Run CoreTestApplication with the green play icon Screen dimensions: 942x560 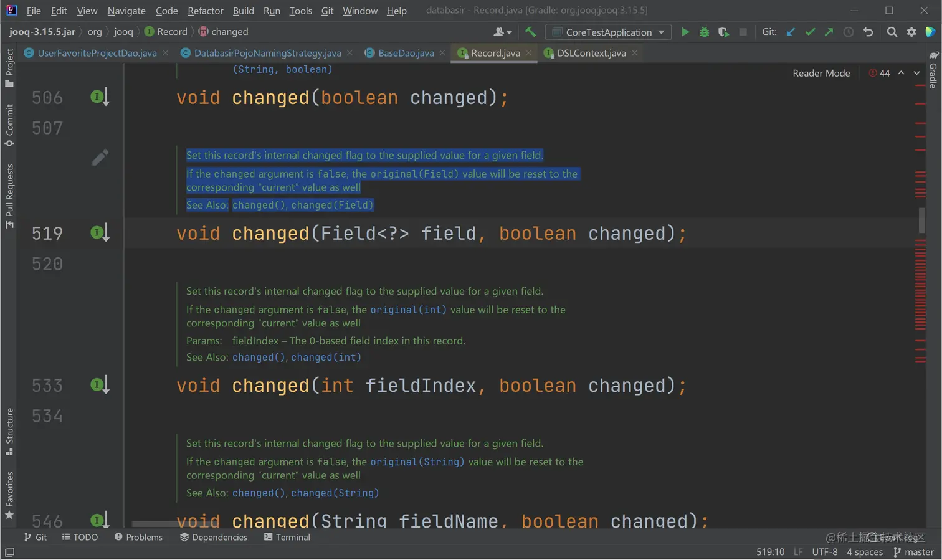coord(685,32)
